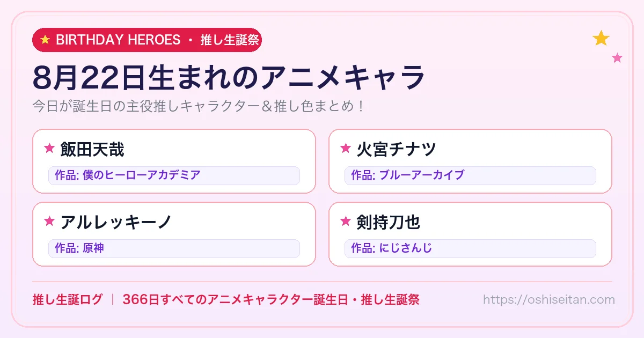
Task: Click the pink star beside 剣持刀也
Action: (346, 221)
